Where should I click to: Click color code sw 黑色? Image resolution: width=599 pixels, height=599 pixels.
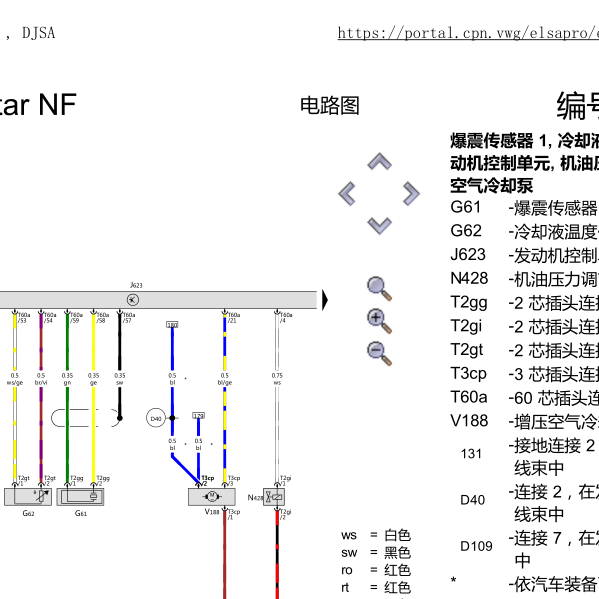[x=376, y=552]
